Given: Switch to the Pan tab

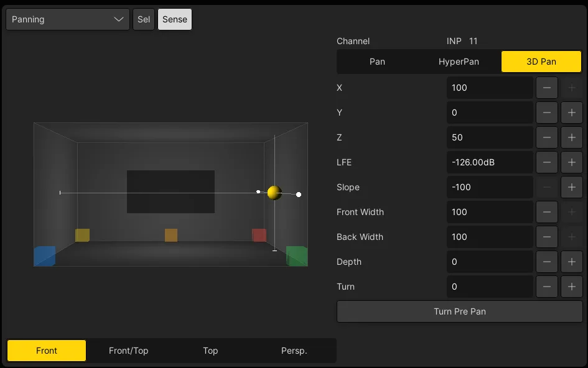Looking at the screenshot, I should tap(377, 62).
